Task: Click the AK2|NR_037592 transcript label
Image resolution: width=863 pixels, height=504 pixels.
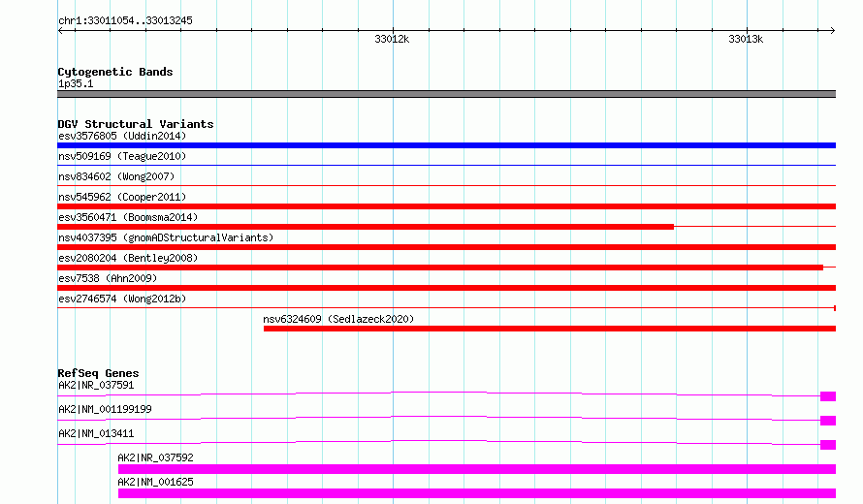Action: [155, 457]
